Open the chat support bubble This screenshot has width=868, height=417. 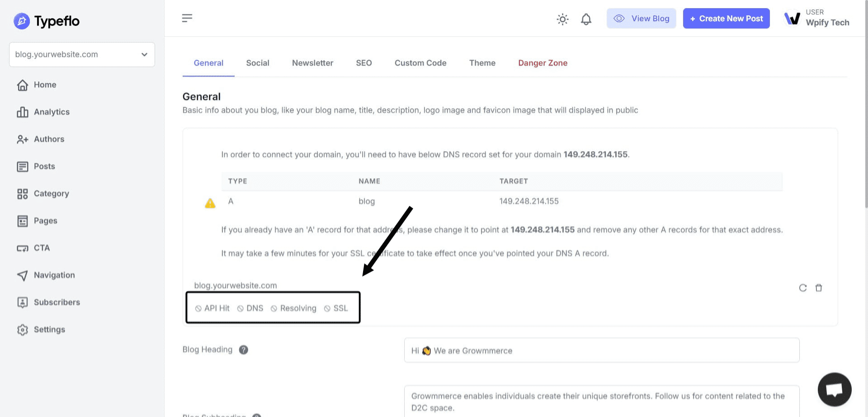835,389
